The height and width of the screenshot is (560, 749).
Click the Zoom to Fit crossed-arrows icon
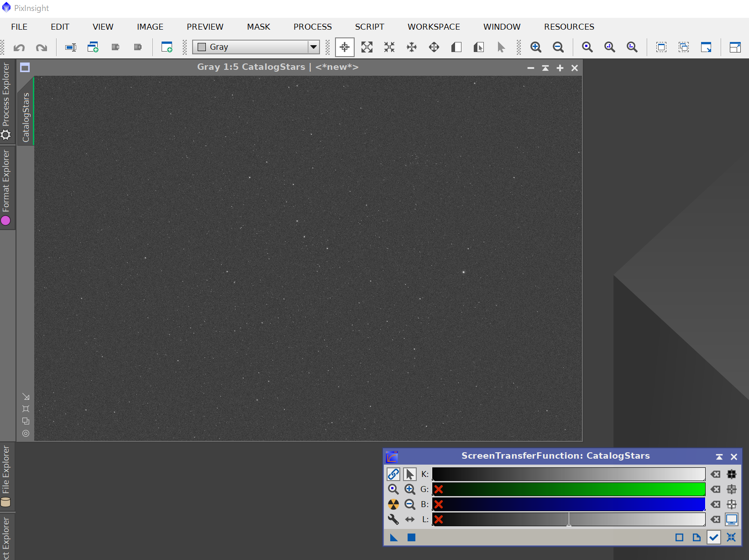click(367, 47)
